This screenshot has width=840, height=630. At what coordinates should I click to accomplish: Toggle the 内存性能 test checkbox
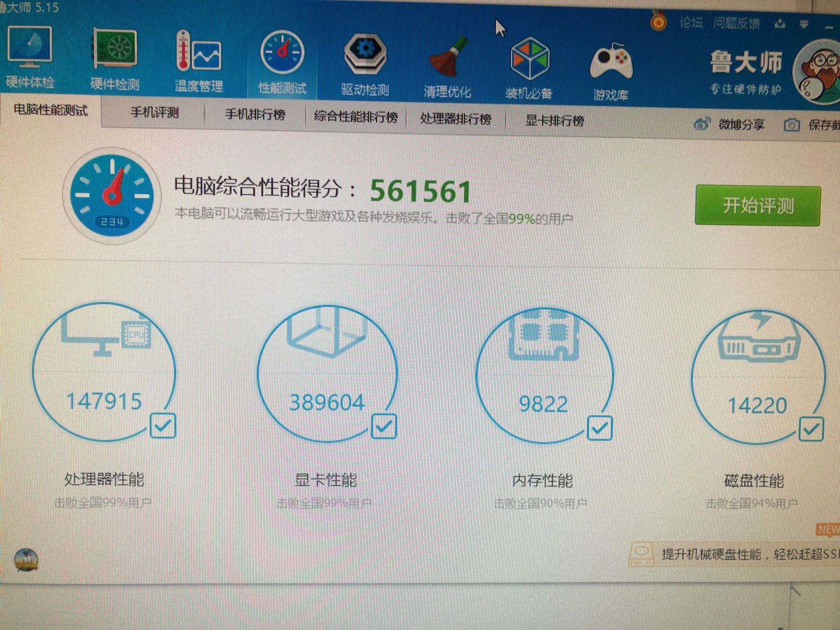599,428
